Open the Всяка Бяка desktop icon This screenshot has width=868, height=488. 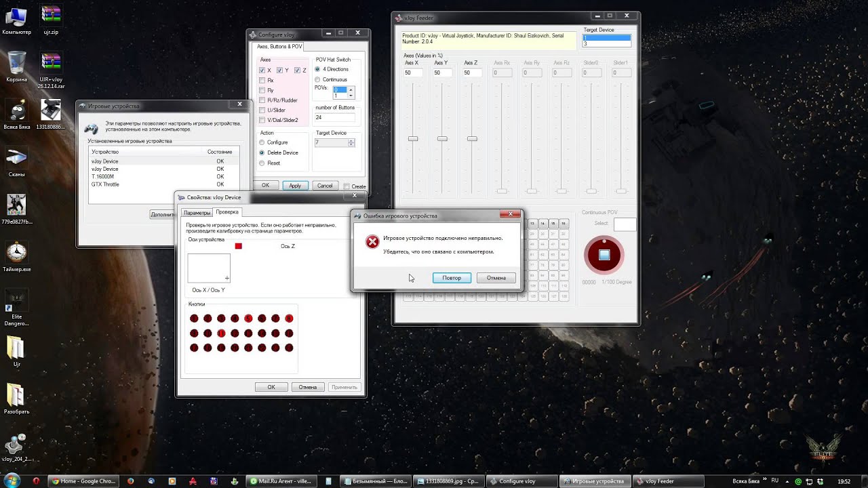[x=16, y=115]
